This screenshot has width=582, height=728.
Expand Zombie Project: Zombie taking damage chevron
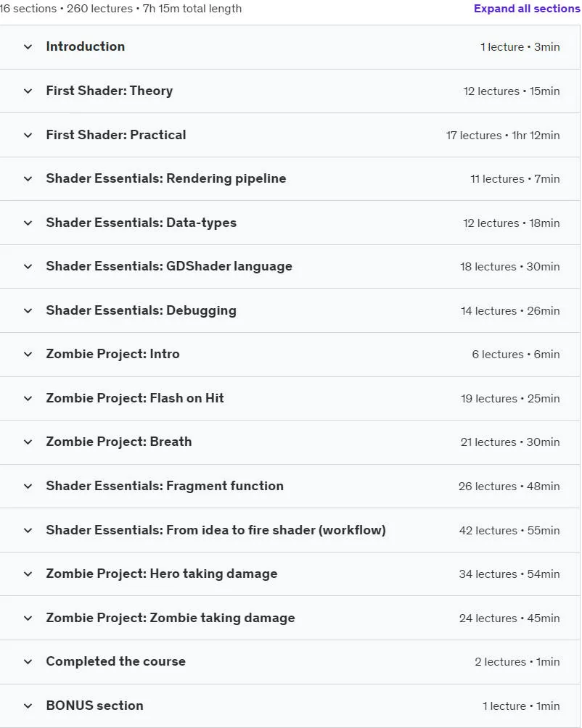[x=28, y=618]
